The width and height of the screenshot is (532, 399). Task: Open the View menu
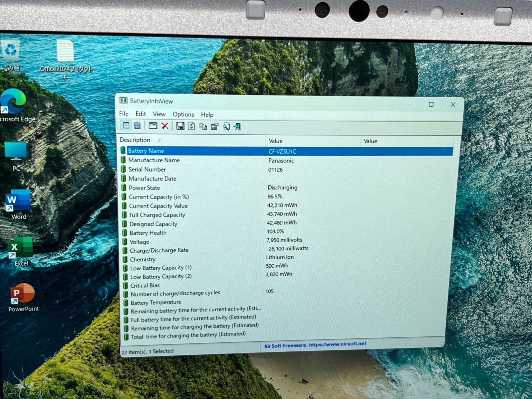click(159, 114)
